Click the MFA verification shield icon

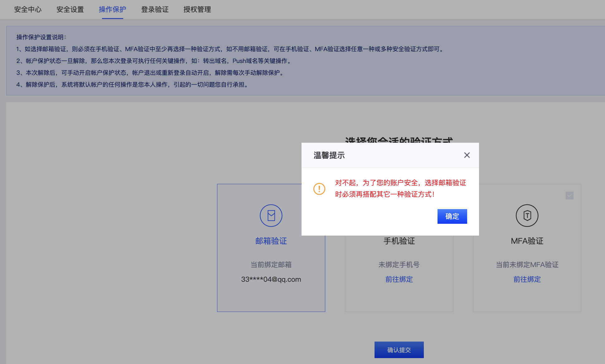coord(527,215)
